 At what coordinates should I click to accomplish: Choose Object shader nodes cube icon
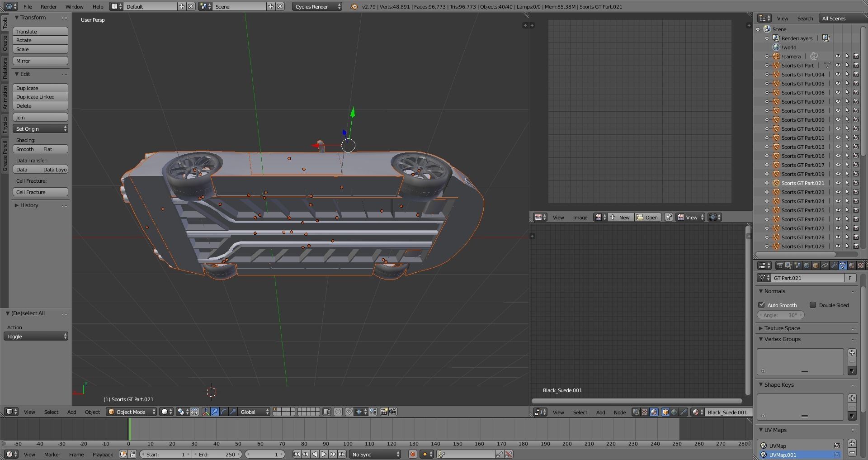point(665,412)
